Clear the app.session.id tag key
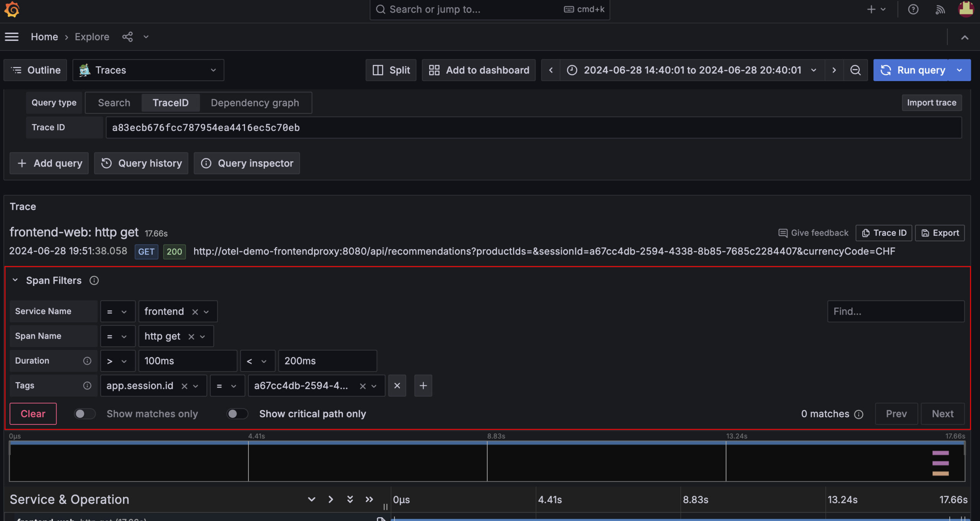 coord(184,386)
